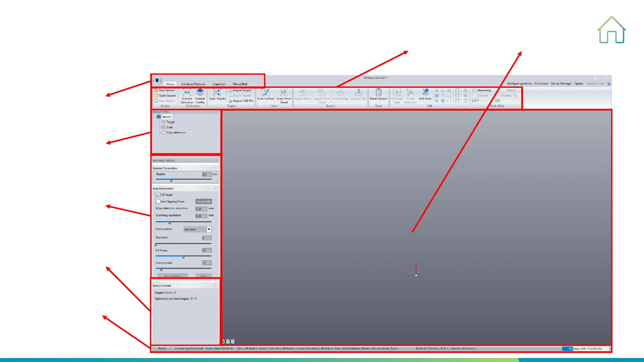The width and height of the screenshot is (644, 362).
Task: Click Import CAD File
Action: tap(241, 101)
